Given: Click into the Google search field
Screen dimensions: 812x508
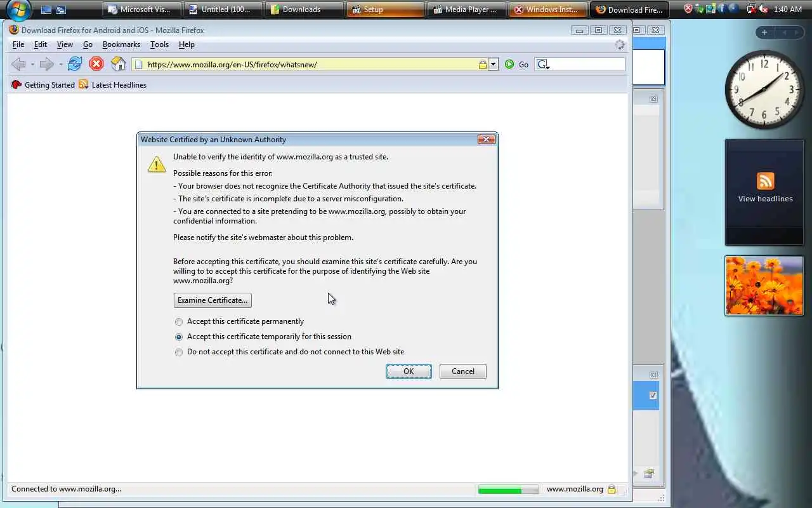Looking at the screenshot, I should [587, 64].
